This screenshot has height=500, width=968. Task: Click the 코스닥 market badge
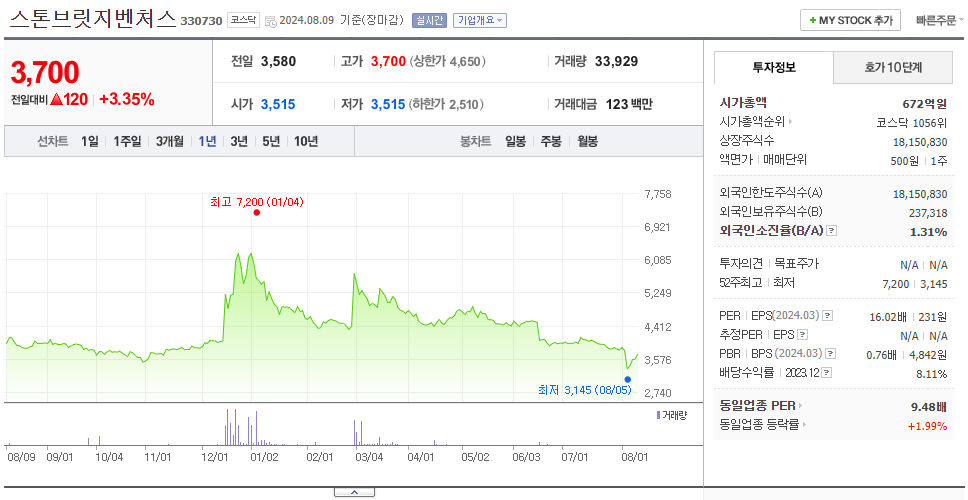pyautogui.click(x=244, y=20)
